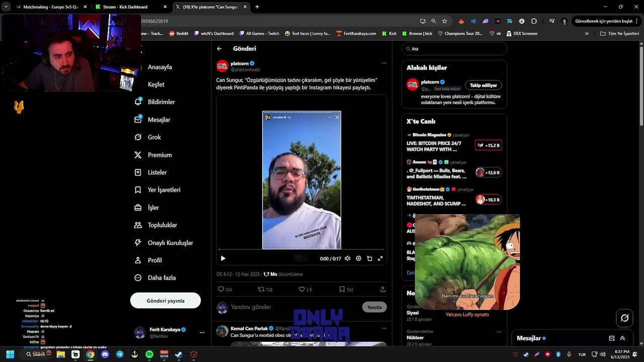Open the Ansem live space with +12,6 B
Image resolution: width=644 pixels, height=362 pixels.
pyautogui.click(x=454, y=170)
